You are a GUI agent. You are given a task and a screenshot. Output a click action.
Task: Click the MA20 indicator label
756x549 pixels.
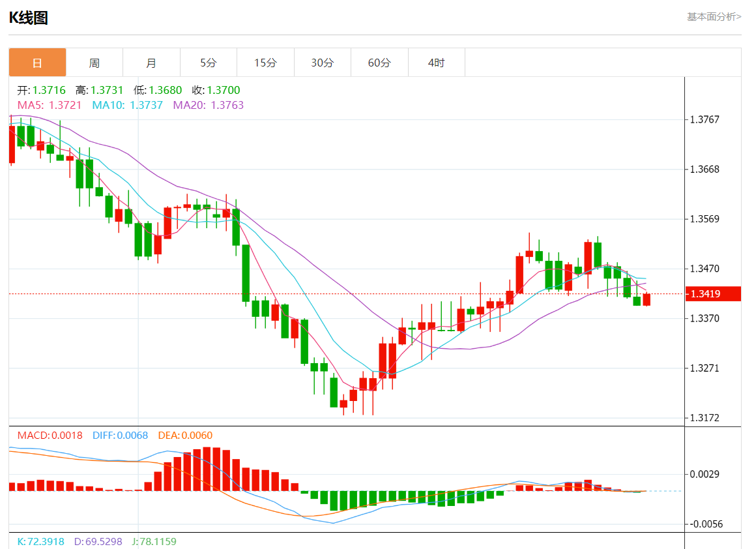(208, 105)
